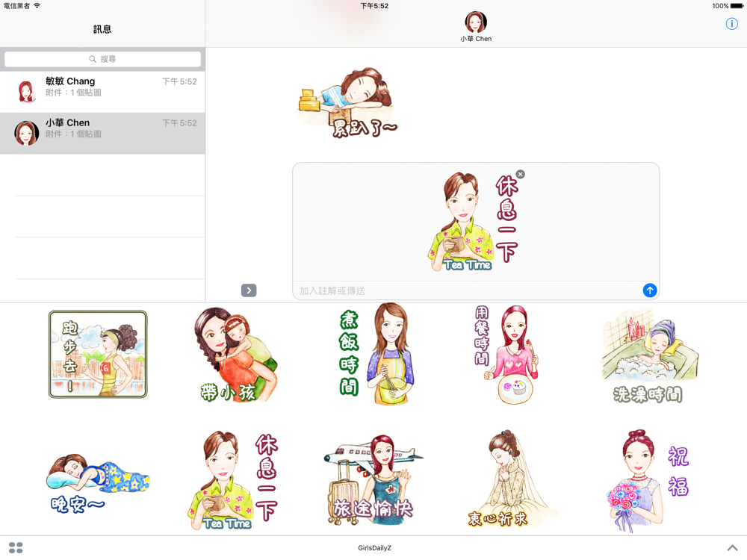Screen dimensions: 747x560
Task: Remove the pending Tea Time sticker
Action: pyautogui.click(x=520, y=174)
